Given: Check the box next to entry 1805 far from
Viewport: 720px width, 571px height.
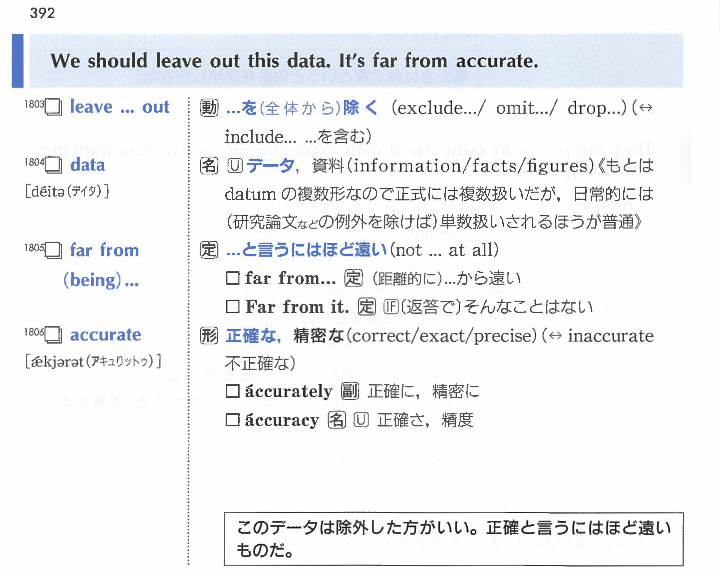Looking at the screenshot, I should click(x=54, y=251).
